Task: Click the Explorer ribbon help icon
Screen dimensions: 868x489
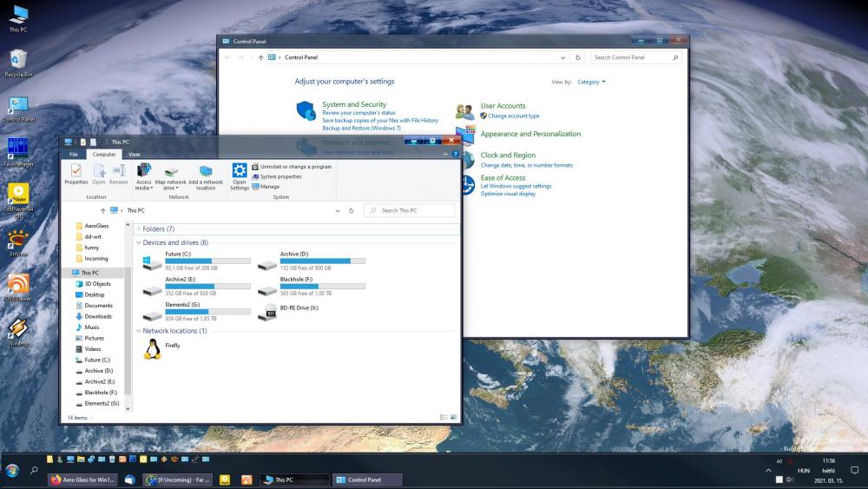Action: (x=455, y=154)
